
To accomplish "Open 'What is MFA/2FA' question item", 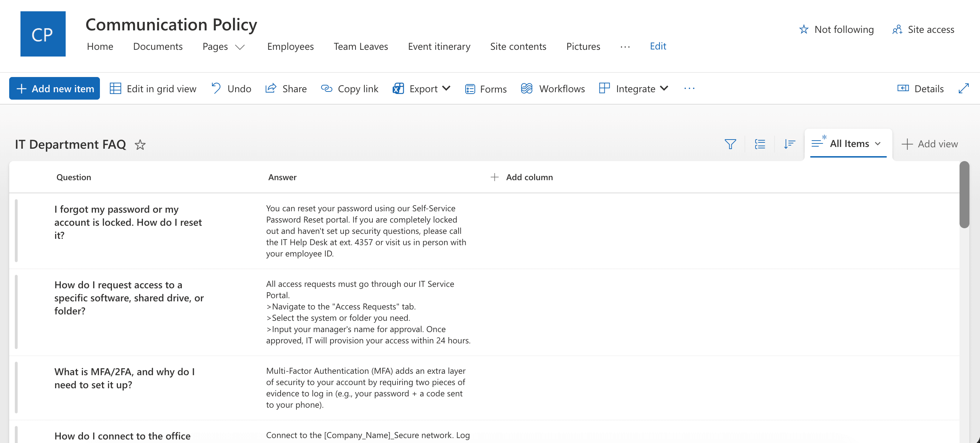I will (x=124, y=378).
